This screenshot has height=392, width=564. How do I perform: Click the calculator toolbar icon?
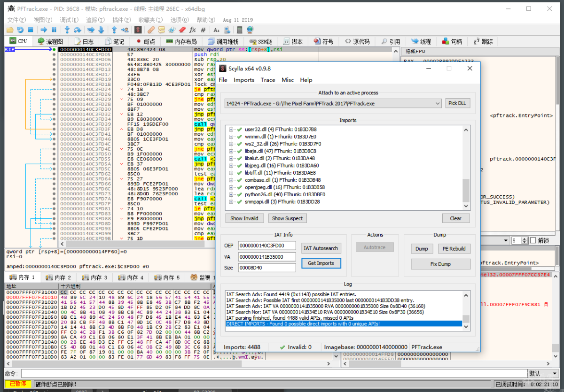point(239,30)
